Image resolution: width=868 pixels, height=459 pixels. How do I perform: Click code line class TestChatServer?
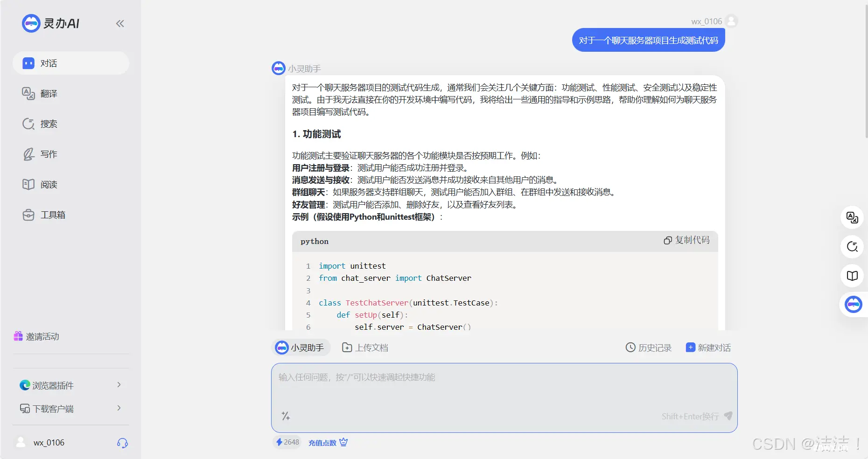point(408,303)
